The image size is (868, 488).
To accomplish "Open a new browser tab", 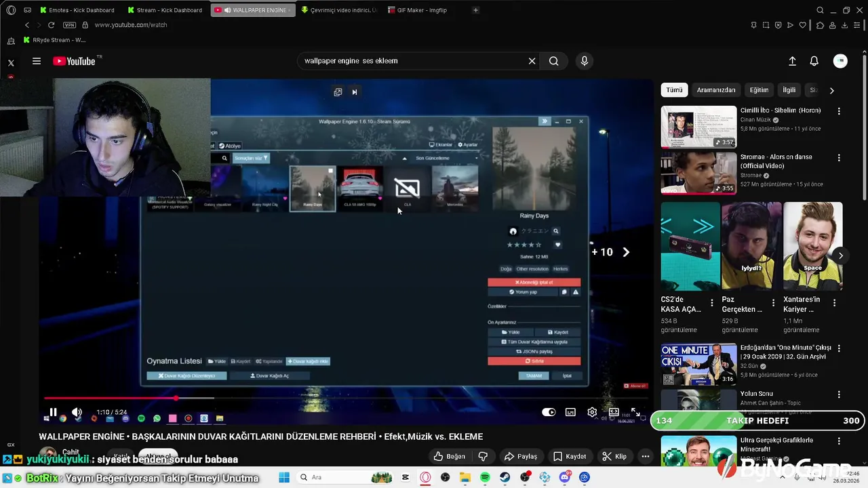I will point(475,10).
